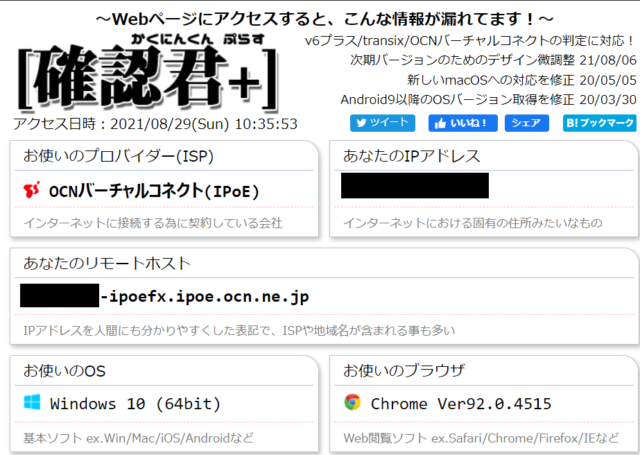Click the インターネットにおける固有の住所みたいなもの description
The image size is (640, 455).
tap(473, 222)
